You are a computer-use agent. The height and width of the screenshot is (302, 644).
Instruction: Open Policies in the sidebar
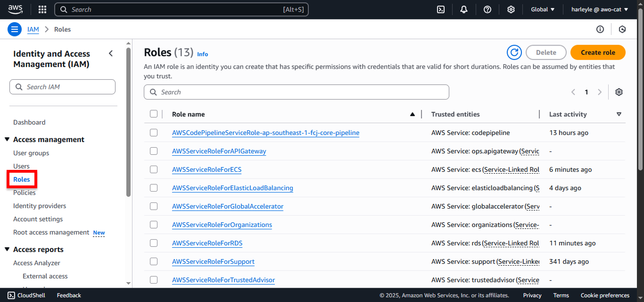(25, 193)
